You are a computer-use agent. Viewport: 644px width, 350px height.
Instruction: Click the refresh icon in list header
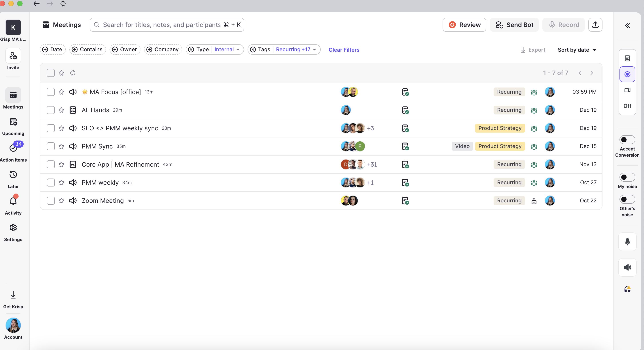[x=73, y=73]
